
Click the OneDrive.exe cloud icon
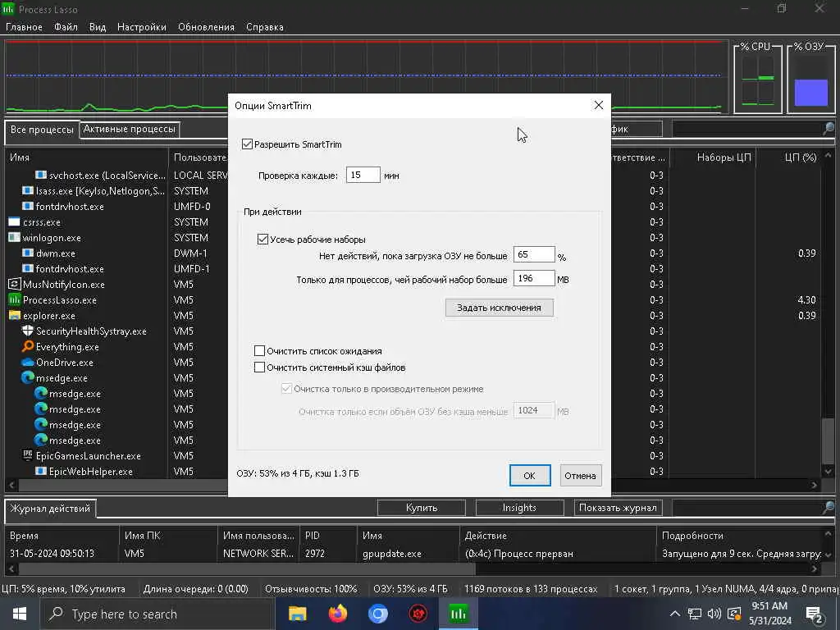pos(28,362)
